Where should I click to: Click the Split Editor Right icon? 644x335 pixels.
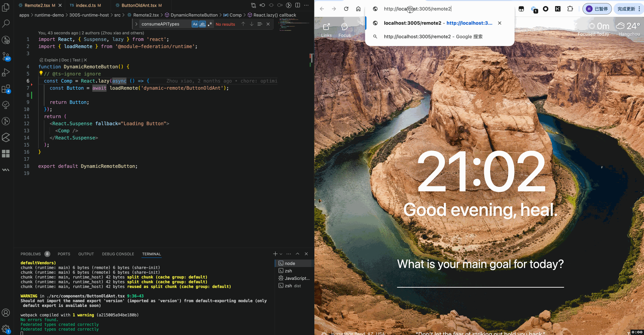(x=297, y=5)
